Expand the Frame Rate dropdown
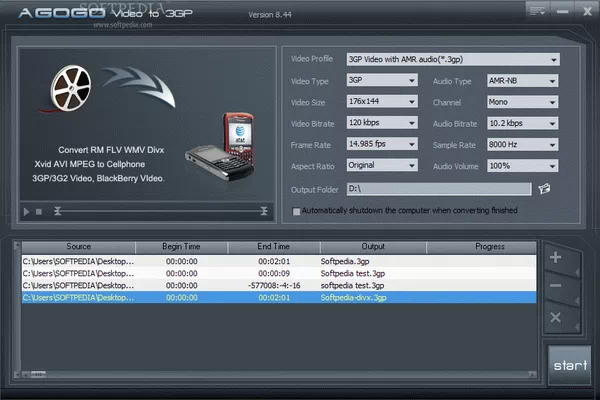This screenshot has height=400, width=600. (x=382, y=143)
